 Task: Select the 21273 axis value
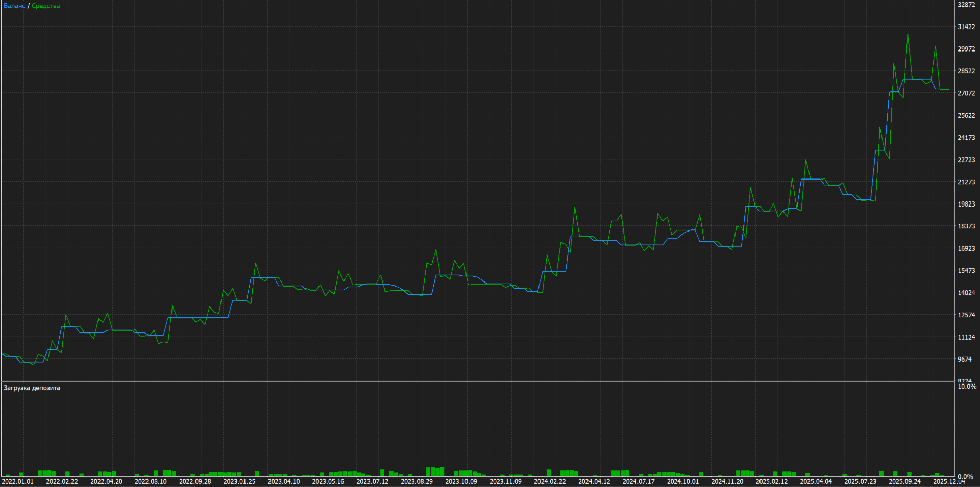point(966,182)
